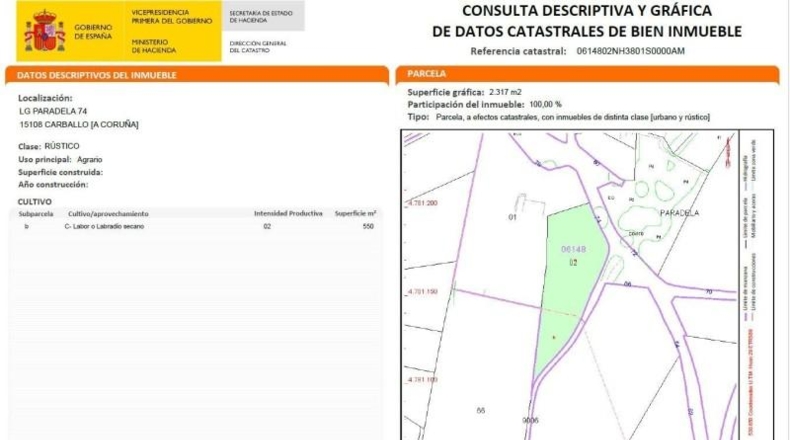
Task: Click 'Vicepresidencia Primera del Gobierno' text
Action: tap(172, 17)
